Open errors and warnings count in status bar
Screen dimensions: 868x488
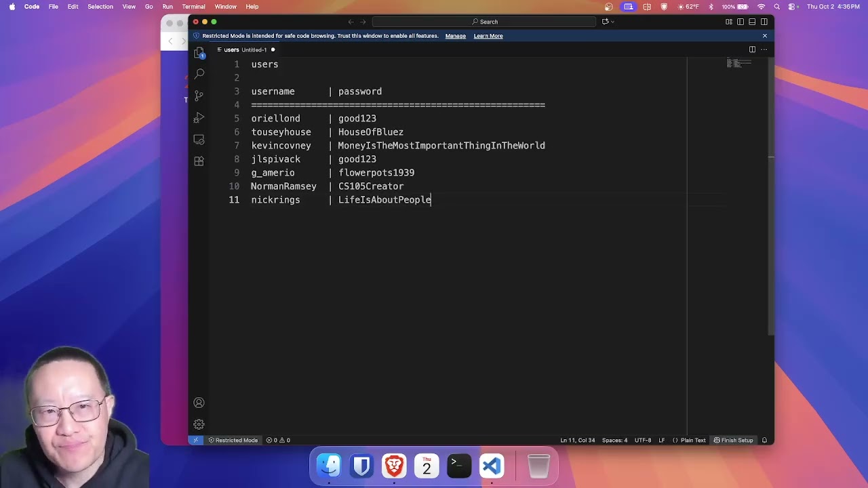(x=278, y=441)
